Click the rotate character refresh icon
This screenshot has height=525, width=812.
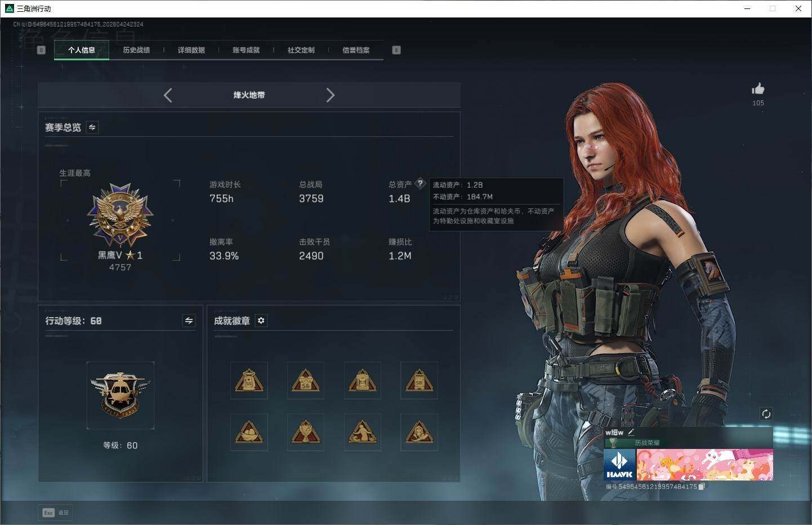pos(766,414)
